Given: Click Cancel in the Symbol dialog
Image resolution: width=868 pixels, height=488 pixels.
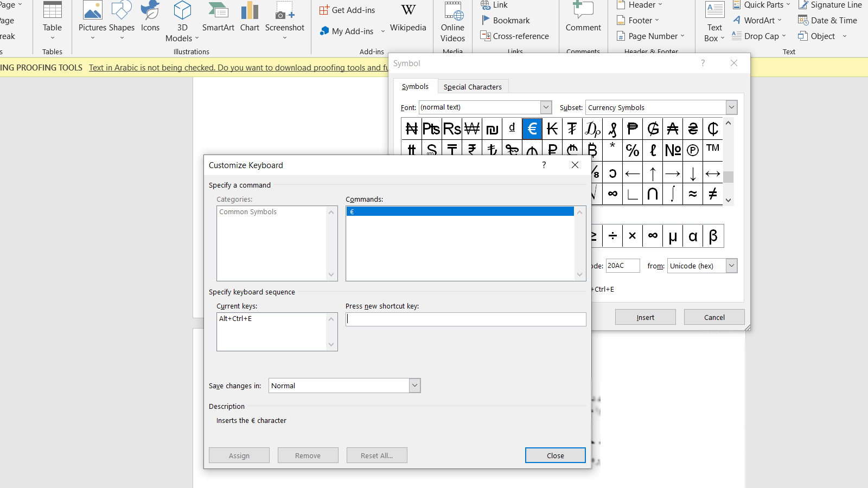Looking at the screenshot, I should pos(714,317).
